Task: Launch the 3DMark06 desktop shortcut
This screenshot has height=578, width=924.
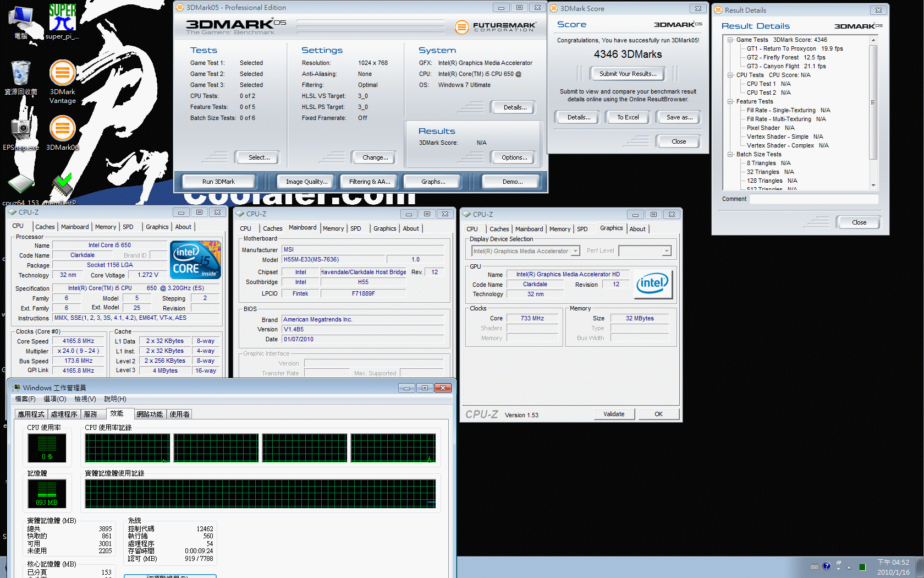Action: [x=63, y=133]
